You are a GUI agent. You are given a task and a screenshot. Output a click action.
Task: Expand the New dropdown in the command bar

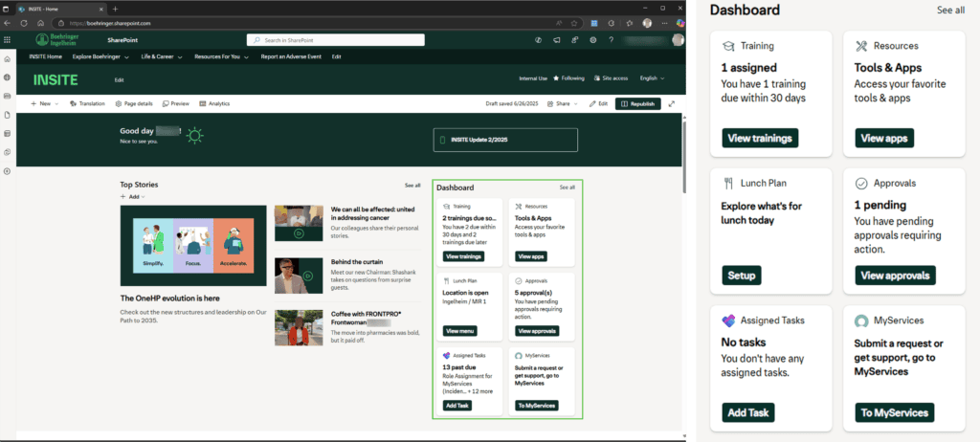click(45, 103)
